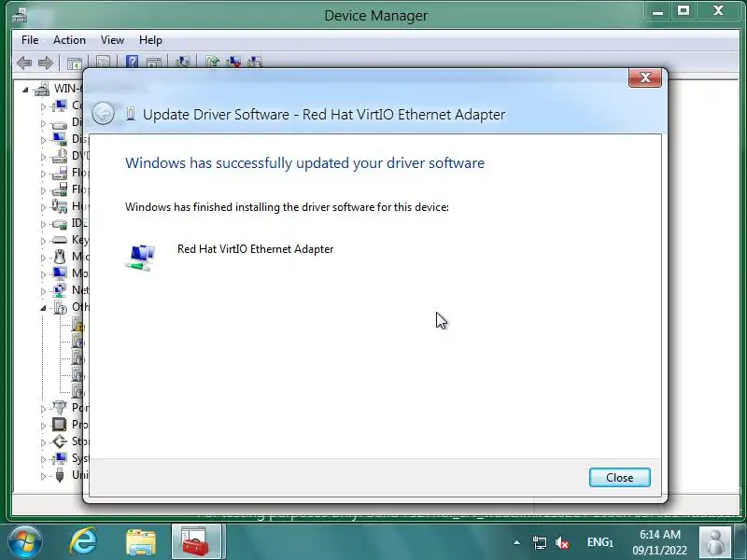Select the Mice category mouse icon
The width and height of the screenshot is (747, 560).
60,257
